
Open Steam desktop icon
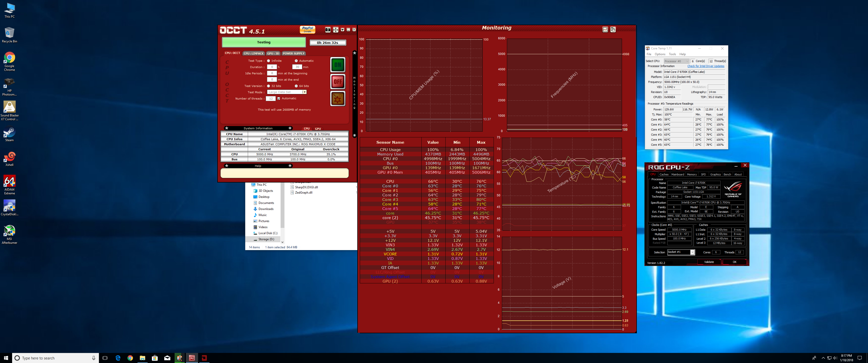(9, 134)
